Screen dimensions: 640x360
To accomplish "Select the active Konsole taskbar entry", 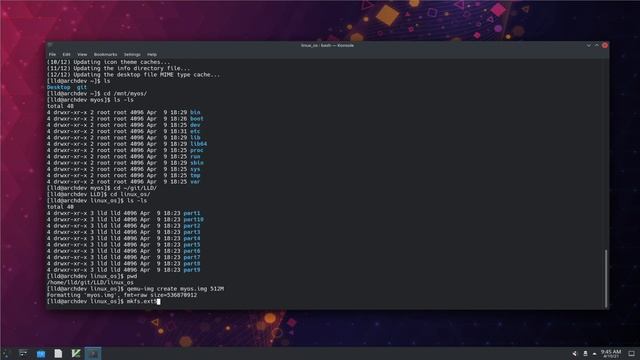I will 93,353.
